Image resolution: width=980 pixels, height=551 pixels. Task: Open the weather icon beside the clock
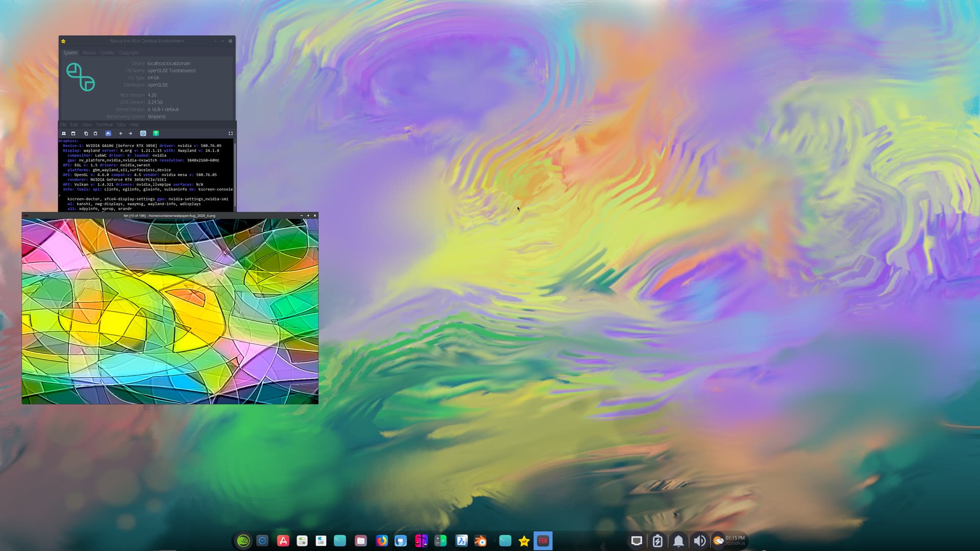tap(718, 541)
